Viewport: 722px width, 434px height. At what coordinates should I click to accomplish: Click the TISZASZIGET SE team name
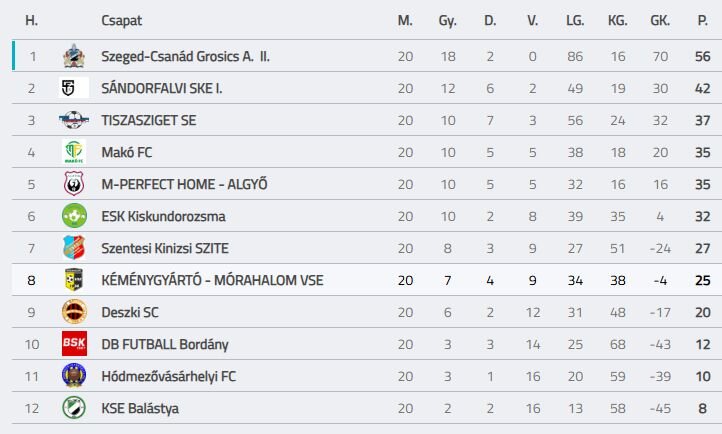pyautogui.click(x=149, y=121)
